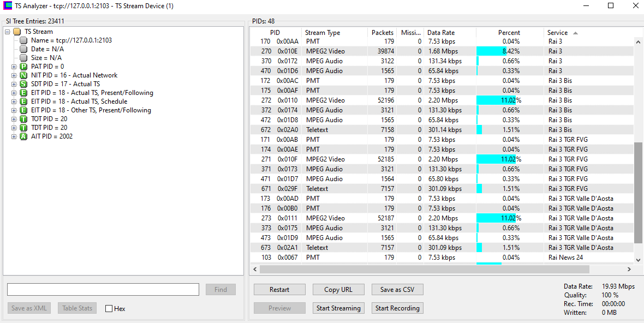
Task: Expand EIT Other TS Present/Following node
Action: pos(14,110)
